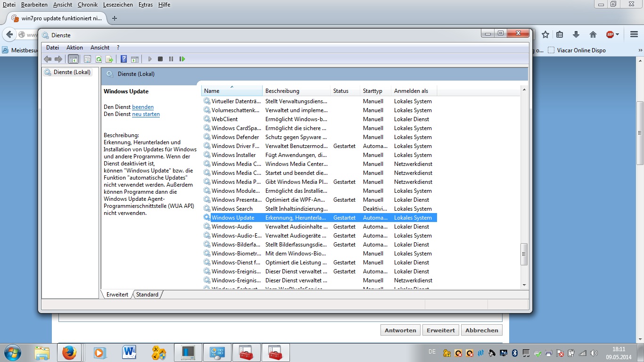Click the Bluetooth tray icon
644x362 pixels.
click(515, 353)
